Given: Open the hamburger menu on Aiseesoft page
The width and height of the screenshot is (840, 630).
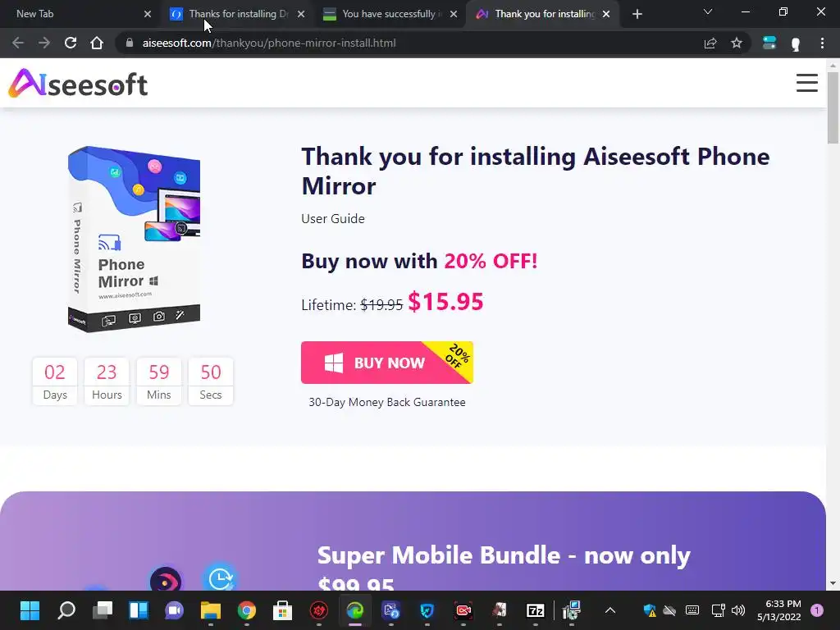Looking at the screenshot, I should tap(806, 83).
